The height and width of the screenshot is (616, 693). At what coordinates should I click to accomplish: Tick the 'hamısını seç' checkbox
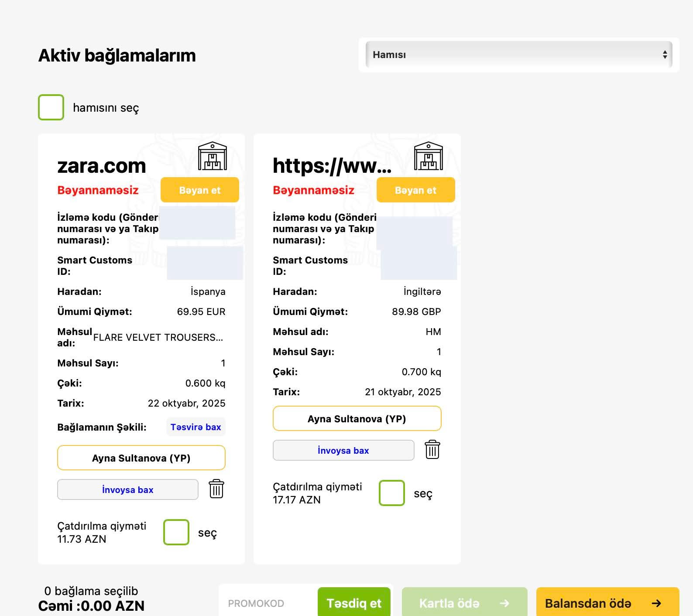coord(51,107)
